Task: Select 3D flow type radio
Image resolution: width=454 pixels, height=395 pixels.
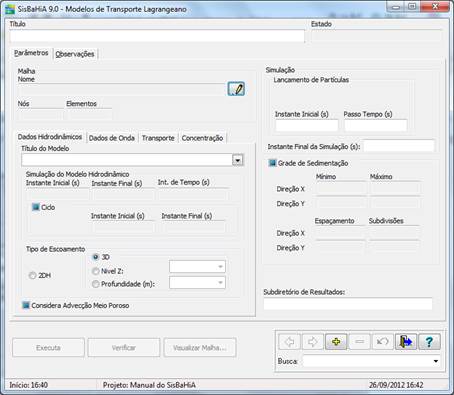Action: (96, 257)
